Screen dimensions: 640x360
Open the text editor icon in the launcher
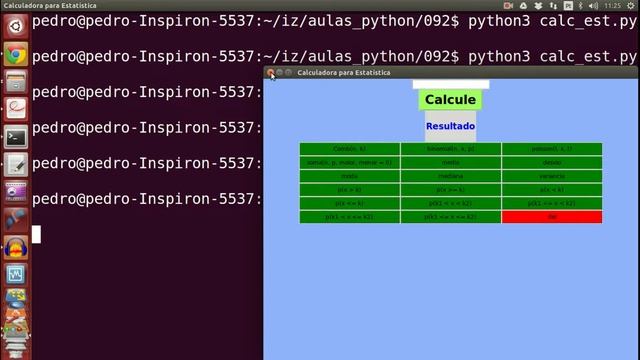[x=16, y=164]
